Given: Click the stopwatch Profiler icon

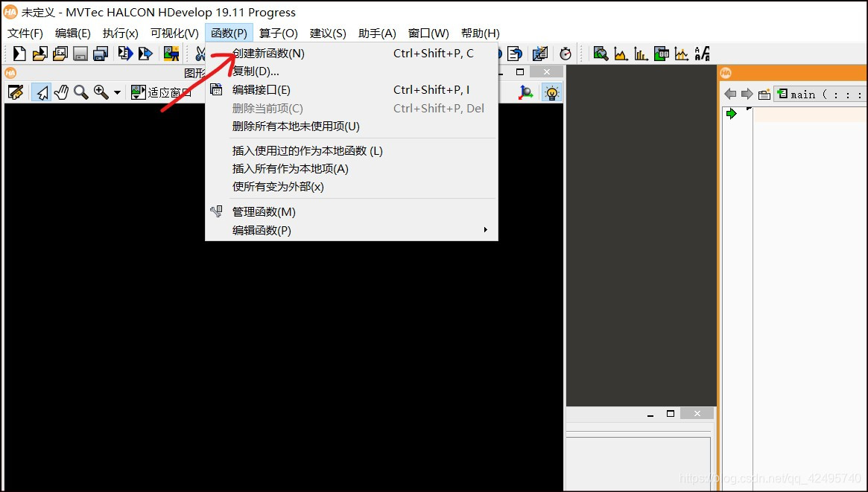Looking at the screenshot, I should tap(566, 54).
